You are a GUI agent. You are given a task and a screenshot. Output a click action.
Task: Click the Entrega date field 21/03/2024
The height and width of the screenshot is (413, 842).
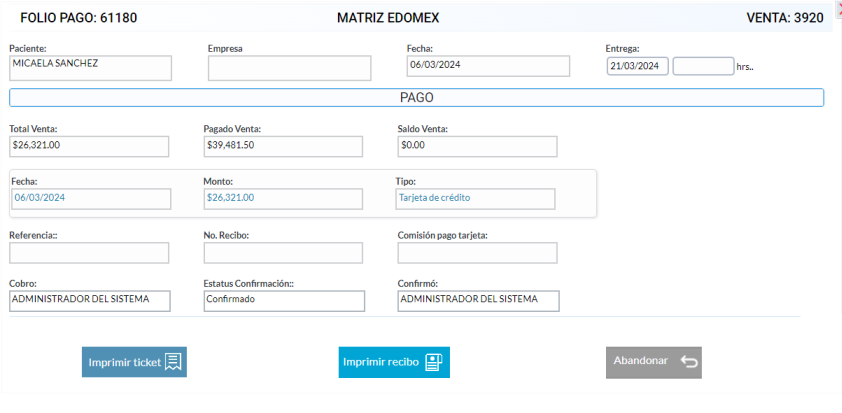pyautogui.click(x=638, y=67)
